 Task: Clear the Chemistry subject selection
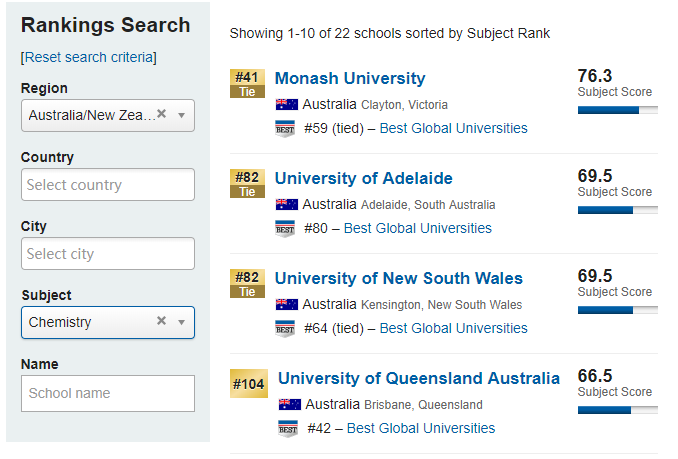161,321
